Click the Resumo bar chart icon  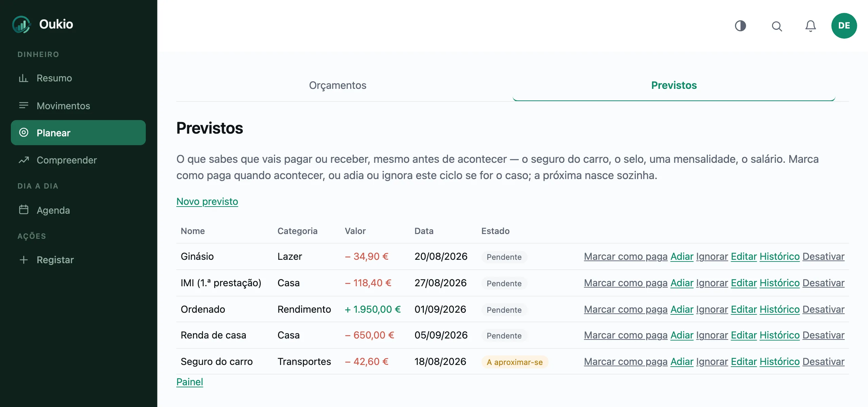23,78
